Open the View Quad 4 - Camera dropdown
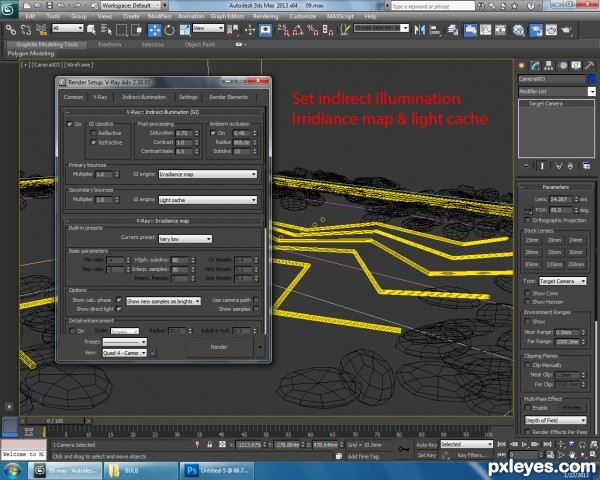The height and width of the screenshot is (480, 600). 124,353
